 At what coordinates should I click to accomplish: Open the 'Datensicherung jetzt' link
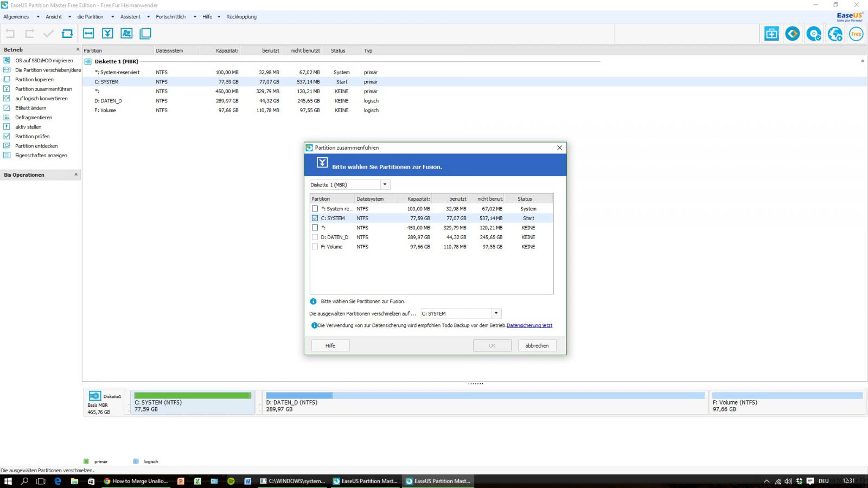pos(529,325)
